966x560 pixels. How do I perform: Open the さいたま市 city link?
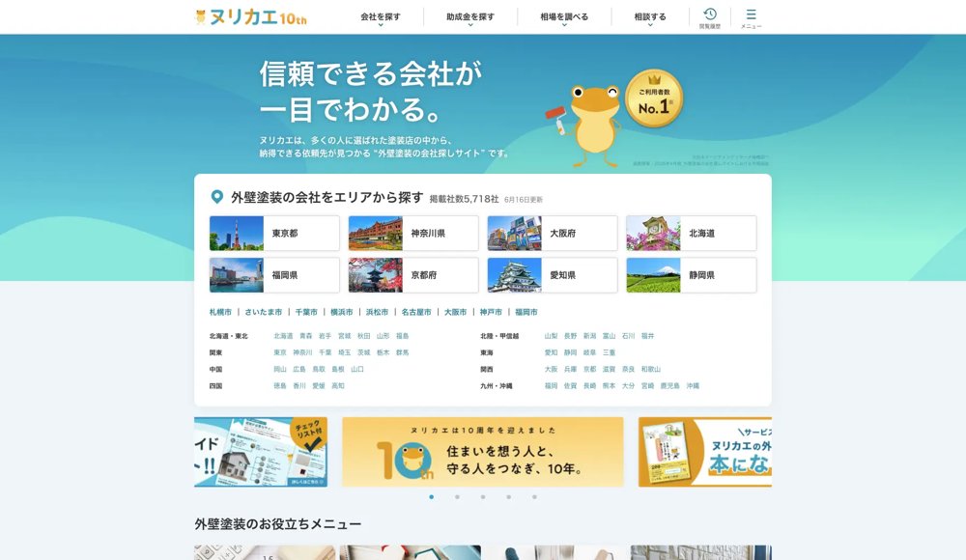click(x=263, y=312)
